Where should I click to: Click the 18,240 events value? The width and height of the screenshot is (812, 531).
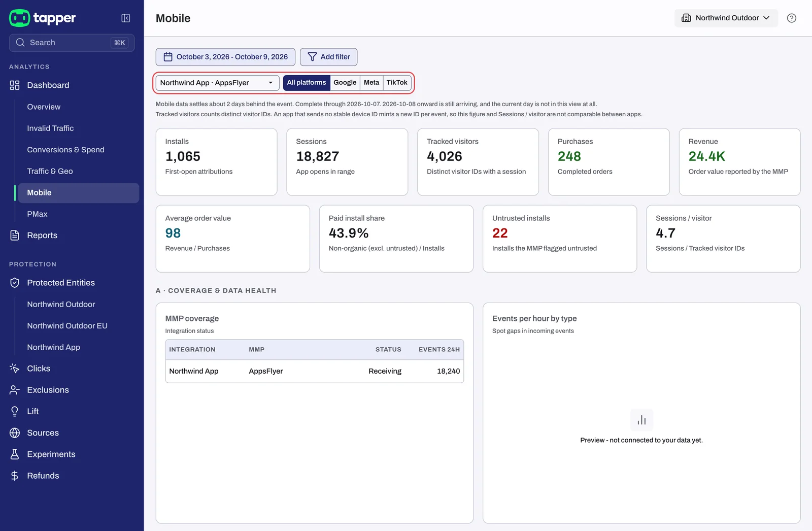(448, 371)
